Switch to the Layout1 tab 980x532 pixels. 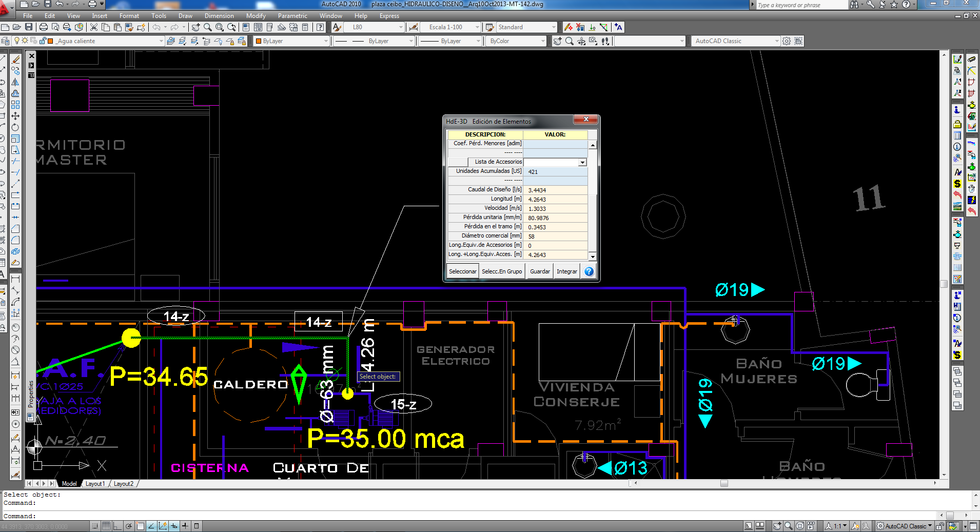coord(95,484)
